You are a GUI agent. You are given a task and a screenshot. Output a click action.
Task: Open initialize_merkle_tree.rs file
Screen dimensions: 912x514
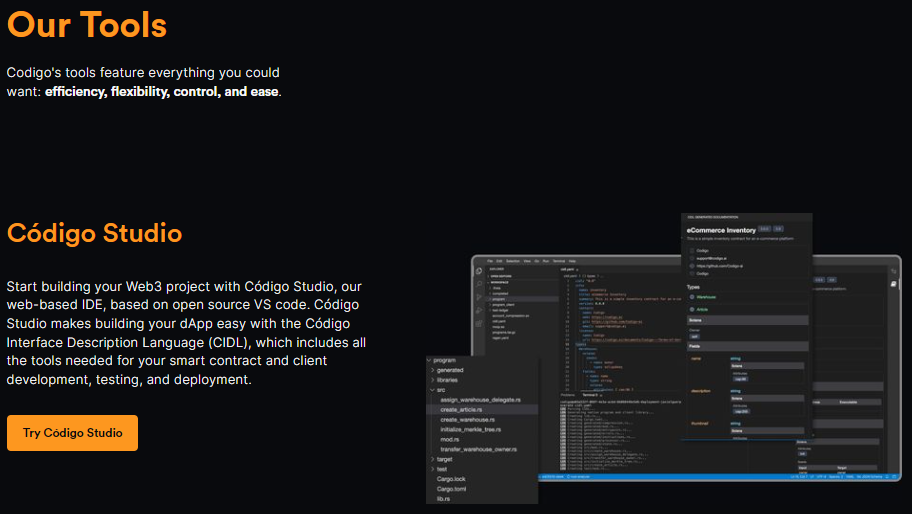tap(471, 429)
